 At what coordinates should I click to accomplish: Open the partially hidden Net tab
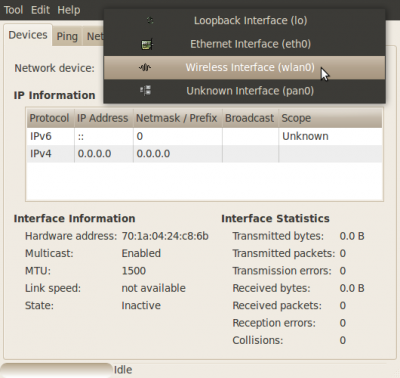pyautogui.click(x=94, y=36)
